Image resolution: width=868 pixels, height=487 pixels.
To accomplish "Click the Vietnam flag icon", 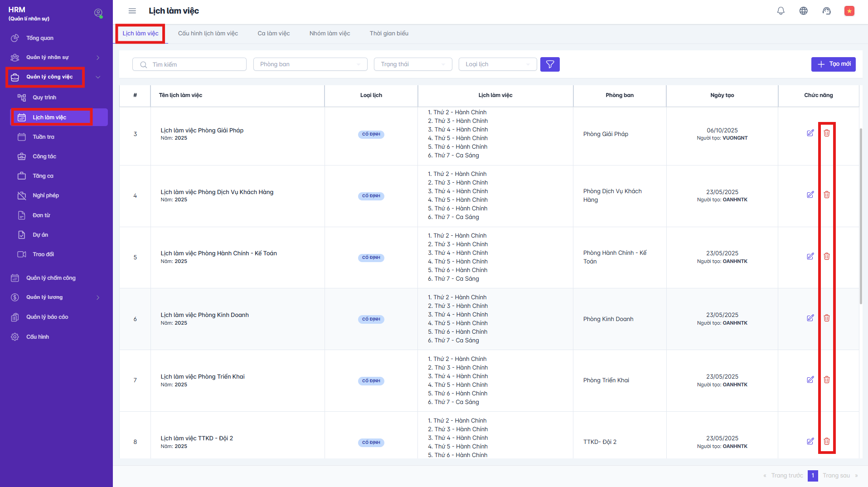I will 849,11.
